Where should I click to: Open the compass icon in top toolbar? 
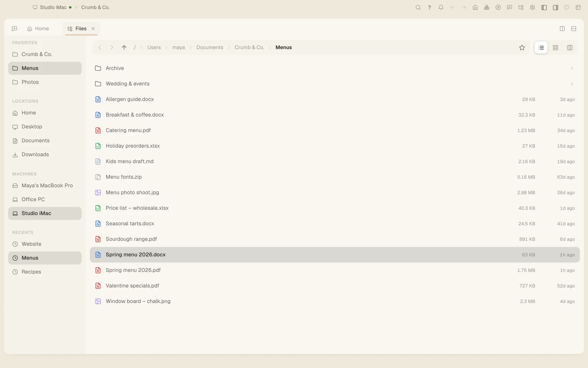[498, 7]
